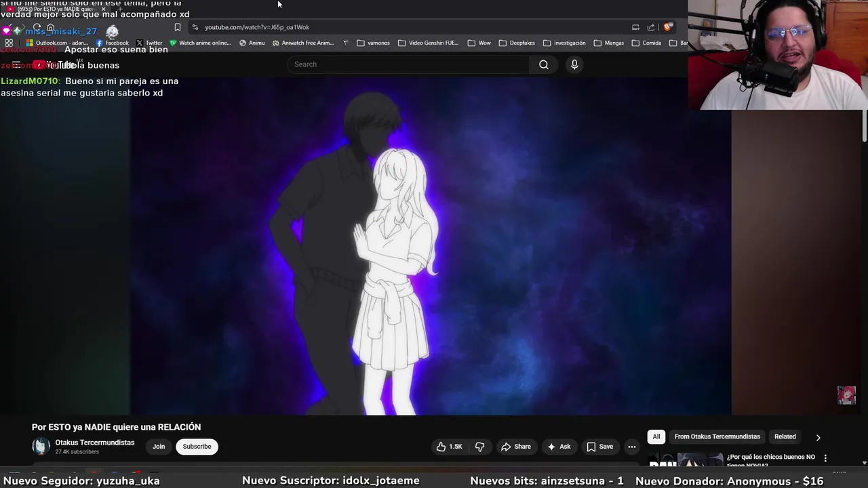Click the picture-in-picture icon in address bar
868x488 pixels.
click(635, 27)
